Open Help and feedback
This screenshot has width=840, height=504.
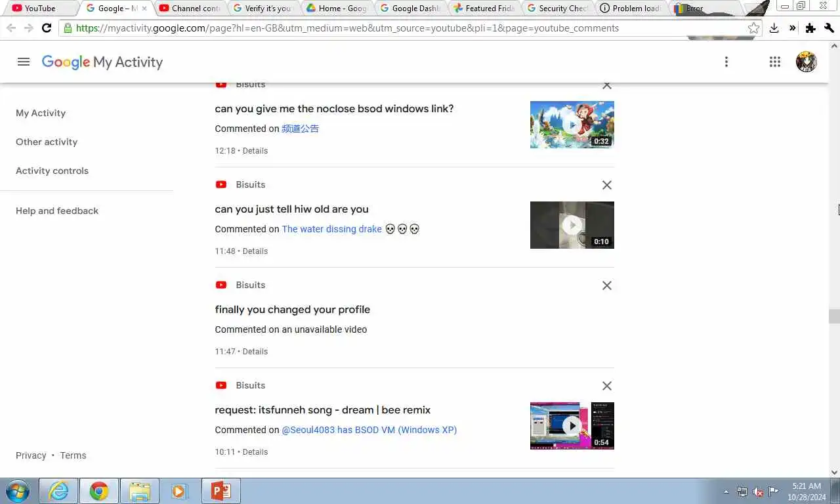point(57,211)
